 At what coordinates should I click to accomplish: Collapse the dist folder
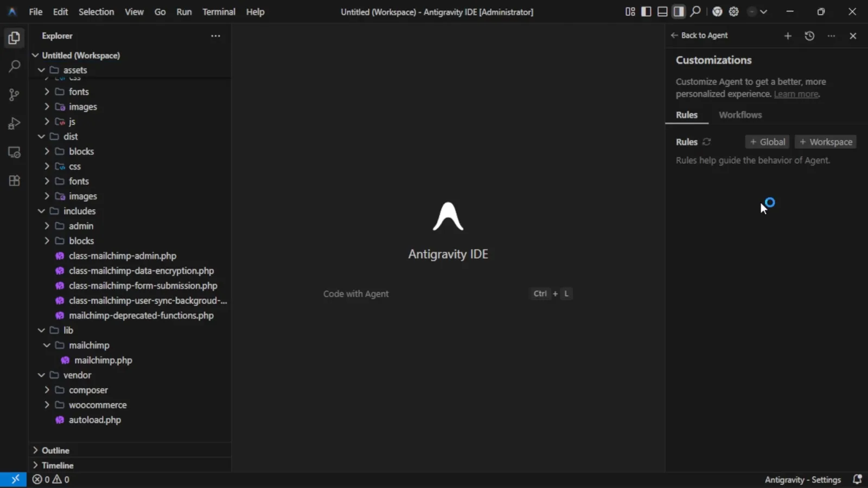tap(41, 137)
